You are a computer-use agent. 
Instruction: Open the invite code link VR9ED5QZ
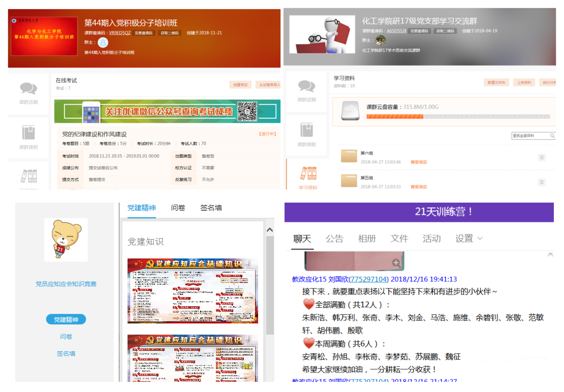coord(119,32)
